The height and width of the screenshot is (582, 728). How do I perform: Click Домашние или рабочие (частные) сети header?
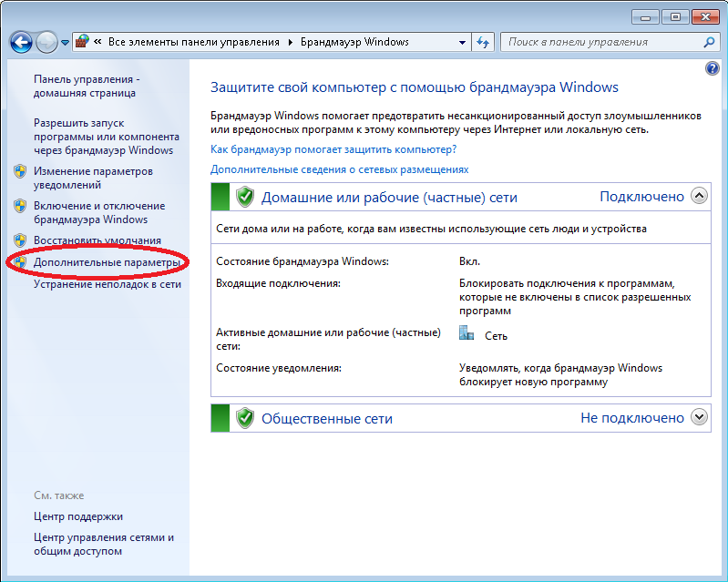pyautogui.click(x=389, y=198)
